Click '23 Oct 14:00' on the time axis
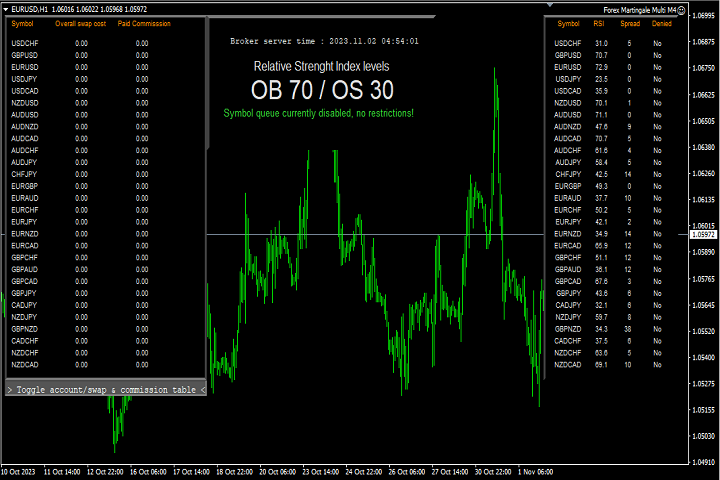 click(321, 472)
